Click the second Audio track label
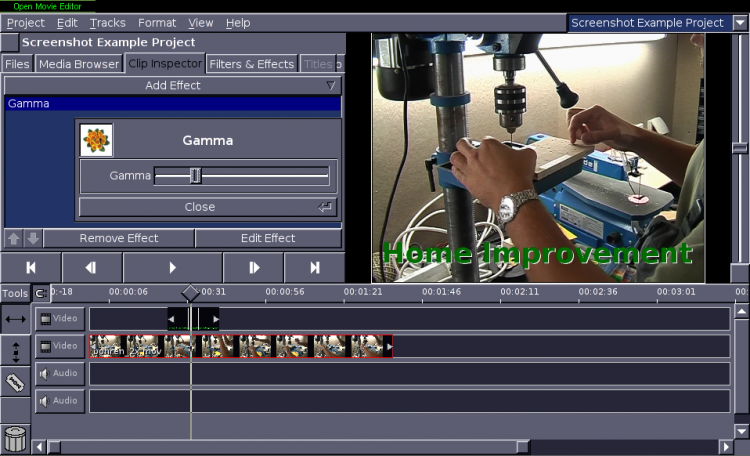The image size is (750, 456). click(x=60, y=401)
